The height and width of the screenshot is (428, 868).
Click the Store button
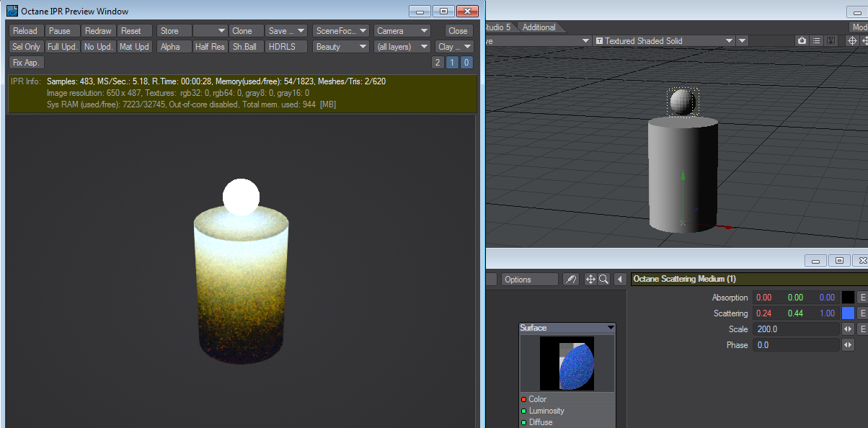[x=174, y=31]
